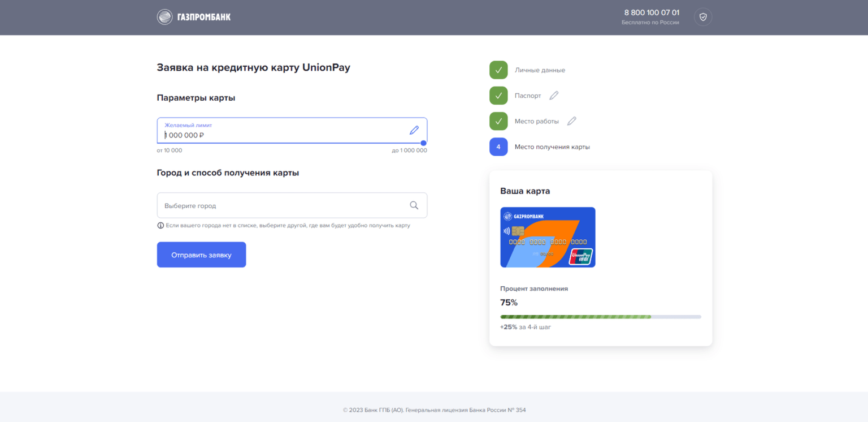
Task: Click phone number 8 800 100 07 01
Action: [x=652, y=12]
